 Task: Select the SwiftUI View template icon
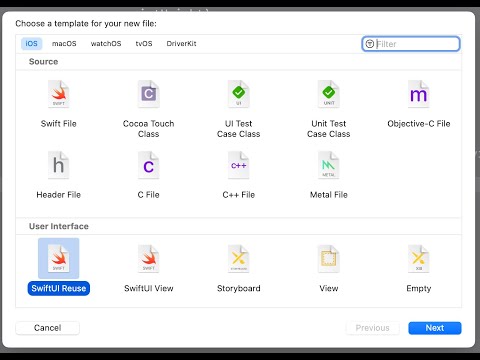pyautogui.click(x=149, y=259)
